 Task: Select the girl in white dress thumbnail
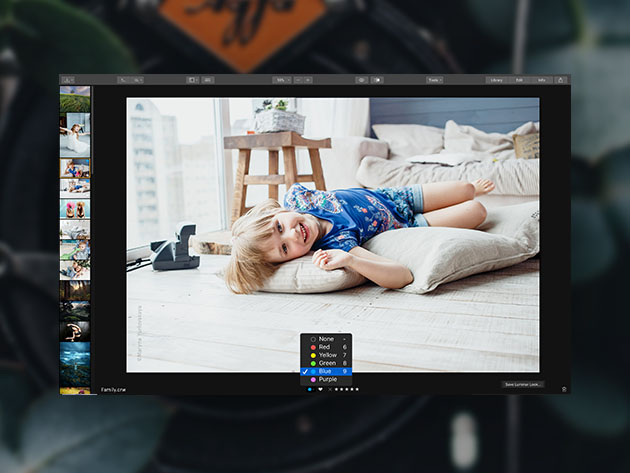[x=75, y=135]
